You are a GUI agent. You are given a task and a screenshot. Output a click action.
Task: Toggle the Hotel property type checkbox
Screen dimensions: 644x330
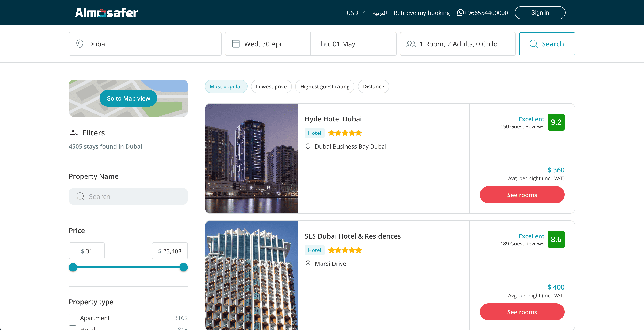click(x=73, y=328)
